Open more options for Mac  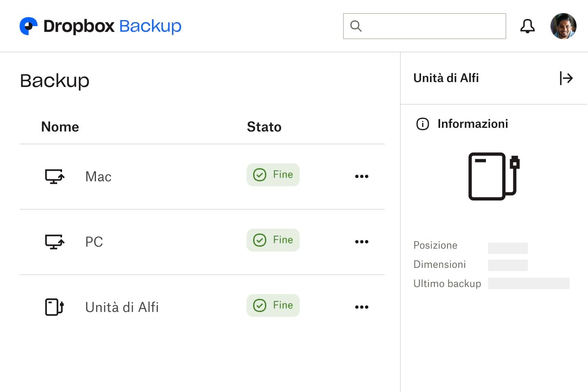[x=362, y=176]
